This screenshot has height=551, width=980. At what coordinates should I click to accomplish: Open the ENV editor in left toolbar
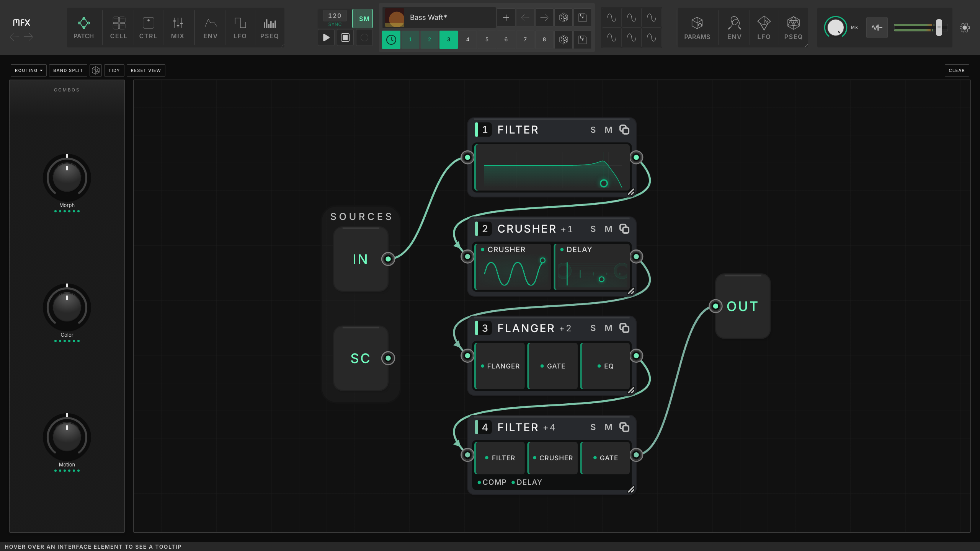[211, 28]
